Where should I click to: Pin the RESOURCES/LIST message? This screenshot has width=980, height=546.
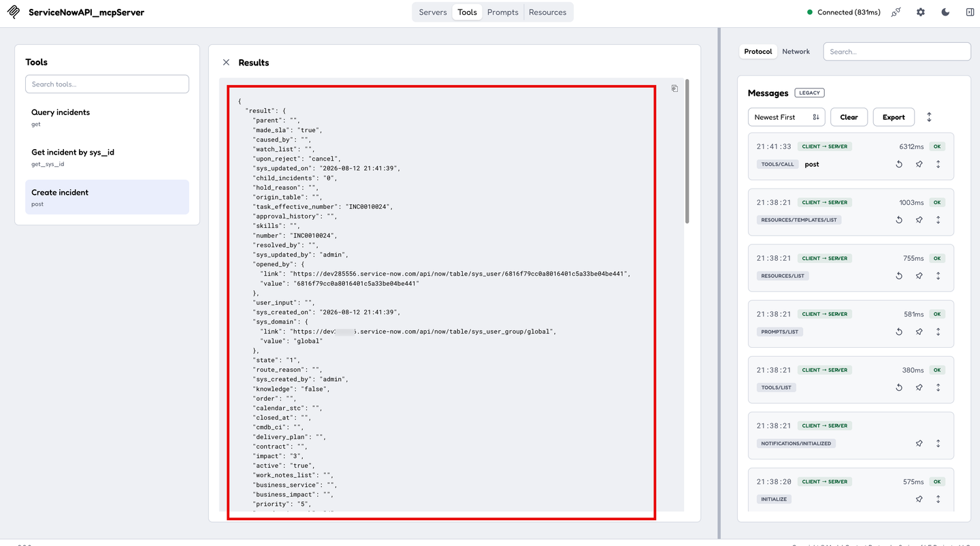(x=919, y=276)
